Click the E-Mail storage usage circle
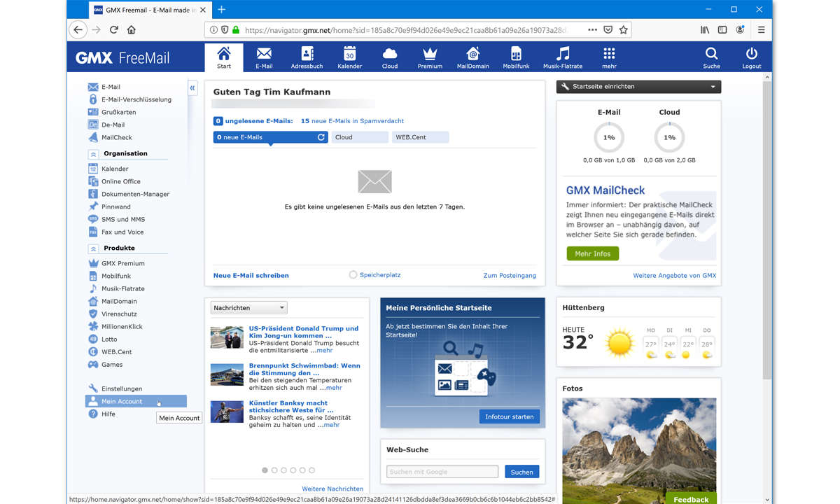This screenshot has width=840, height=504. tap(609, 137)
